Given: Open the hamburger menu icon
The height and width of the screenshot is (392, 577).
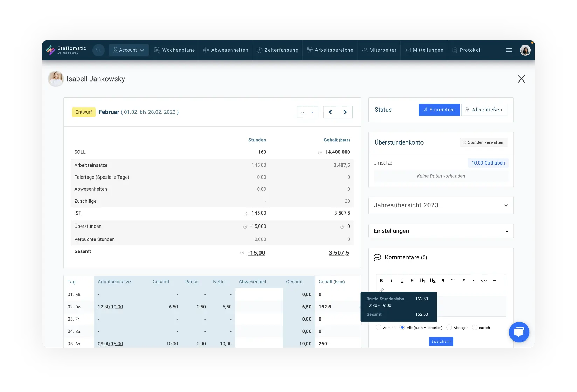Looking at the screenshot, I should pos(509,50).
